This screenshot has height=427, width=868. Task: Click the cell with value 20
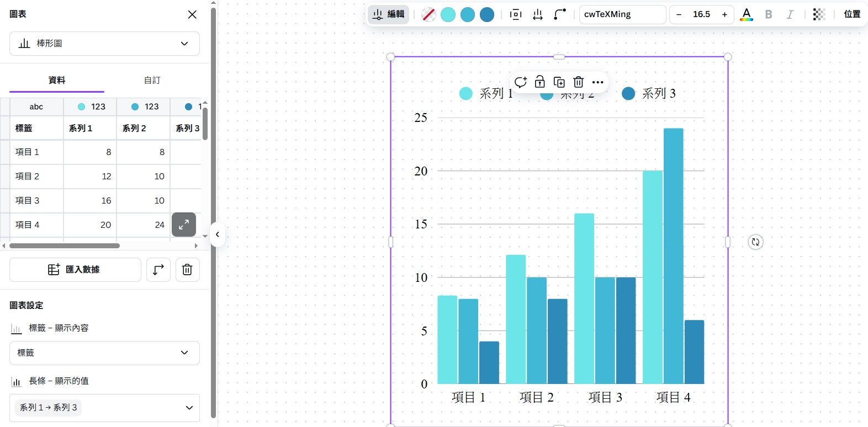pyautogui.click(x=90, y=225)
